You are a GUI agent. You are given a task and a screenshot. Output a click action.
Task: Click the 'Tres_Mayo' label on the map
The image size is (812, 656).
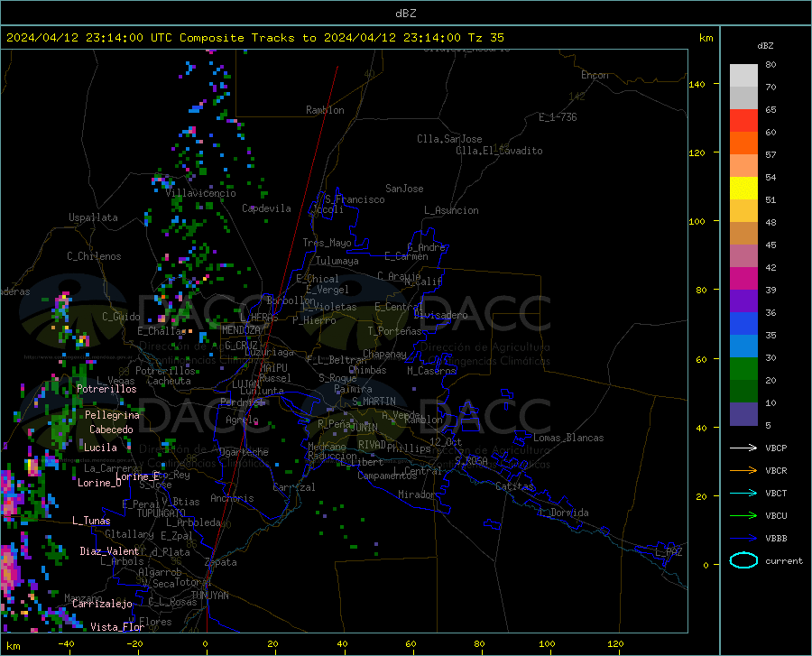pyautogui.click(x=327, y=243)
